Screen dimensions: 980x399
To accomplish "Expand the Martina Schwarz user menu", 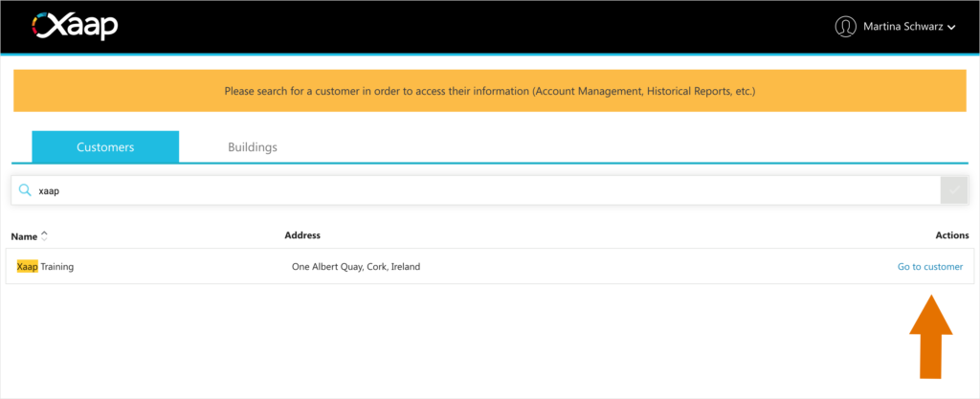I will pyautogui.click(x=909, y=27).
